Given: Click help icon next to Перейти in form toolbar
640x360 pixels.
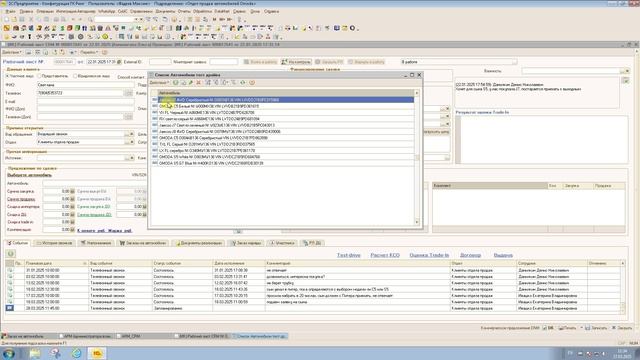Looking at the screenshot, I should [x=104, y=52].
